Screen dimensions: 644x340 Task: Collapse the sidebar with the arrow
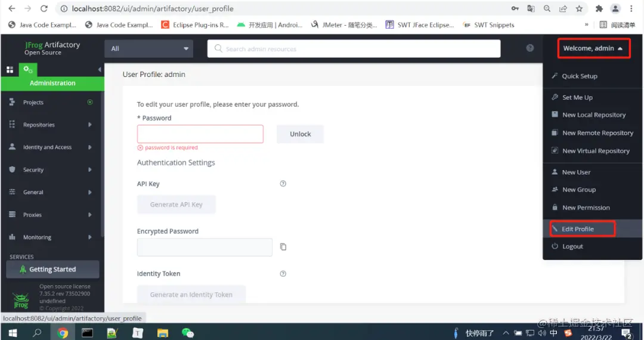pyautogui.click(x=100, y=70)
